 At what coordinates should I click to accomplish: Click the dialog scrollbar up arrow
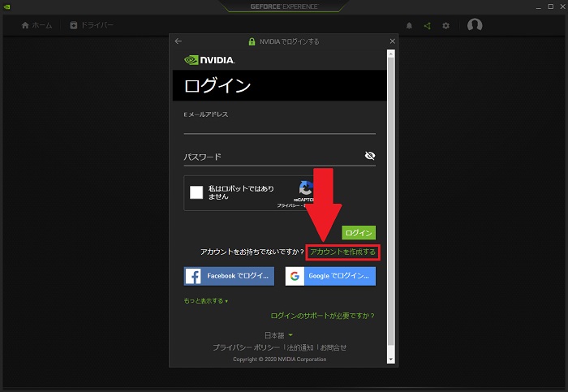391,54
